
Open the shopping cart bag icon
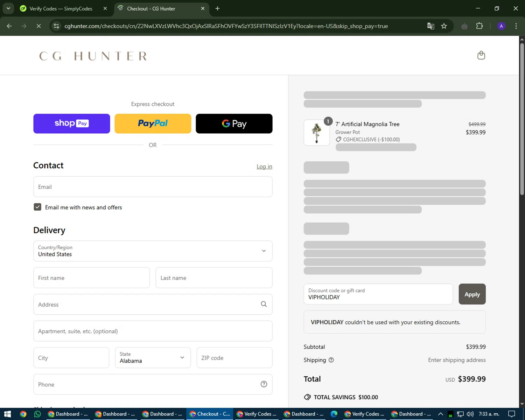[481, 55]
